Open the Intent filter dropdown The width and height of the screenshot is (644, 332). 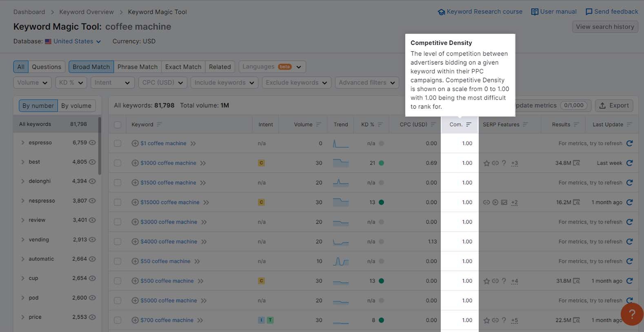point(112,82)
